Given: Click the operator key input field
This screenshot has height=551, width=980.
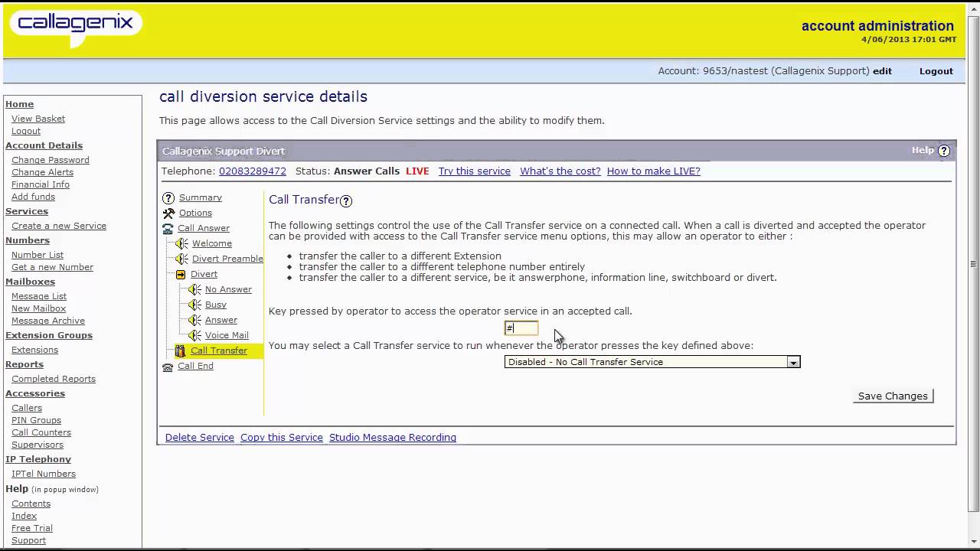Looking at the screenshot, I should point(521,328).
